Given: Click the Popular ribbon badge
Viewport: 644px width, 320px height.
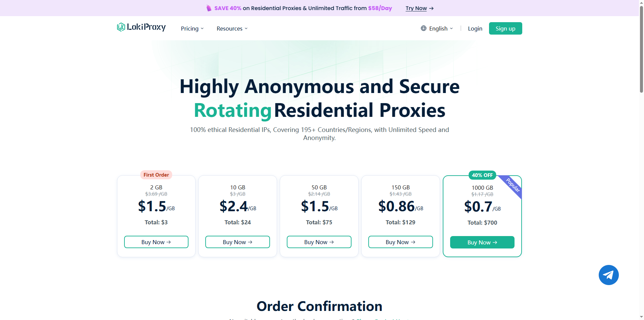Looking at the screenshot, I should pos(513,185).
